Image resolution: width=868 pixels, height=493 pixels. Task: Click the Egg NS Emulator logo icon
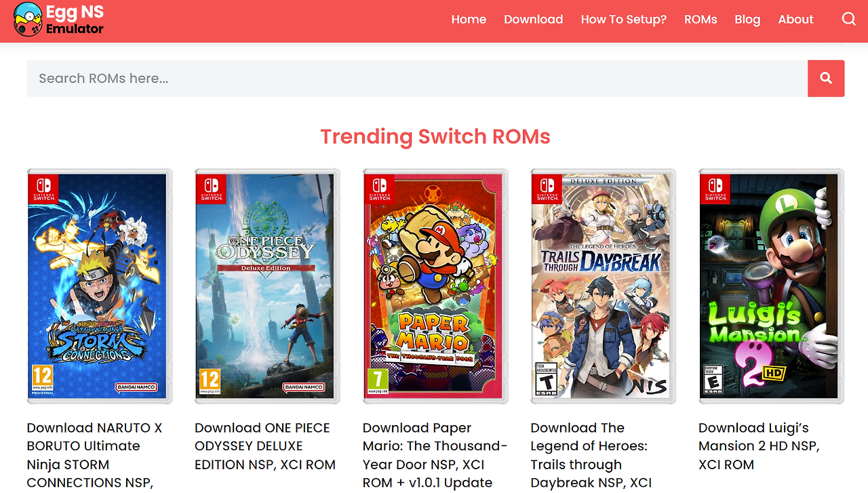[28, 19]
